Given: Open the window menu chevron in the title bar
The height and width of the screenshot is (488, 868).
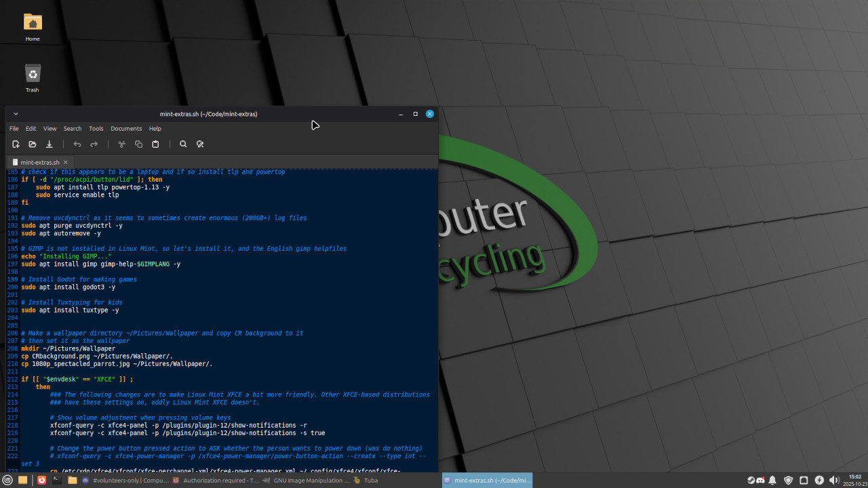Looking at the screenshot, I should [x=16, y=114].
